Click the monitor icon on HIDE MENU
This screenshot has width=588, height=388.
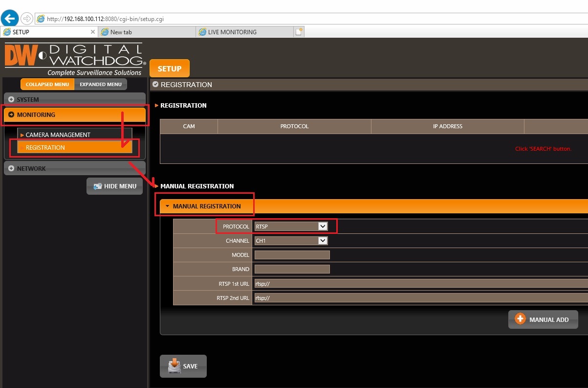[97, 186]
